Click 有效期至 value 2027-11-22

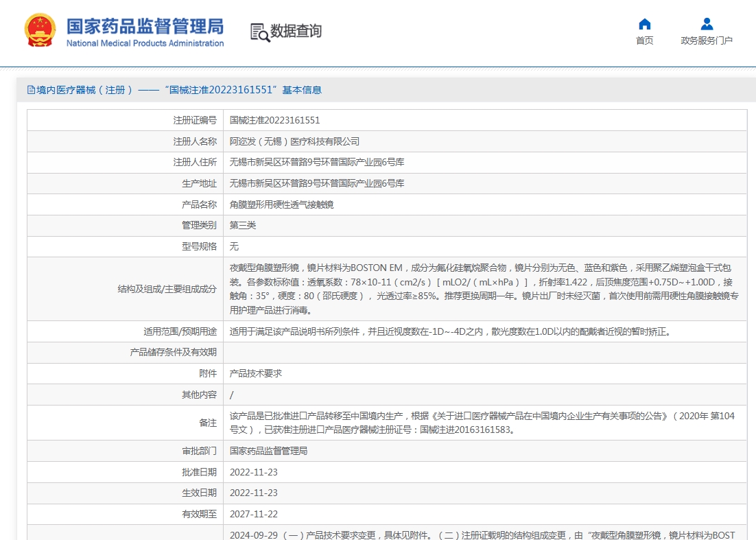(x=254, y=514)
